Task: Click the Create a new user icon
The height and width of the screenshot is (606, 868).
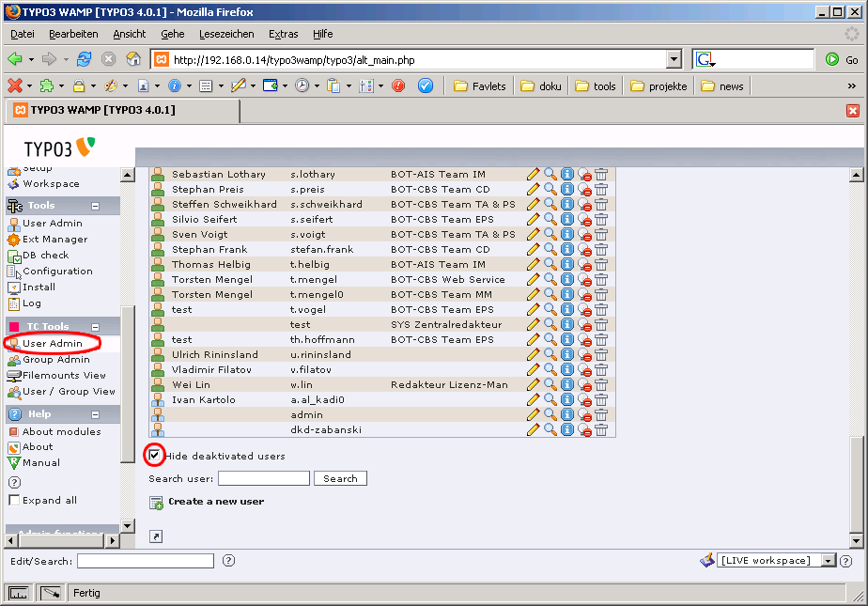Action: click(x=156, y=503)
